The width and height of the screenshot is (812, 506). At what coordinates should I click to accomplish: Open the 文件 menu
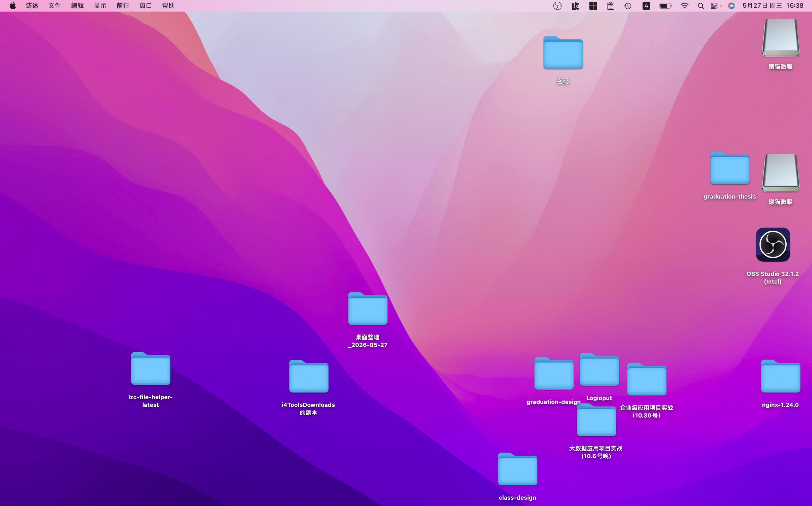click(x=55, y=6)
